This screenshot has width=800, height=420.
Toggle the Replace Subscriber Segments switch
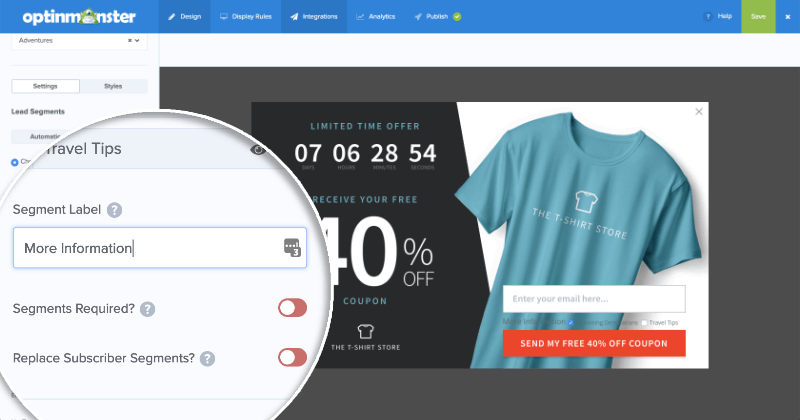[x=292, y=357]
